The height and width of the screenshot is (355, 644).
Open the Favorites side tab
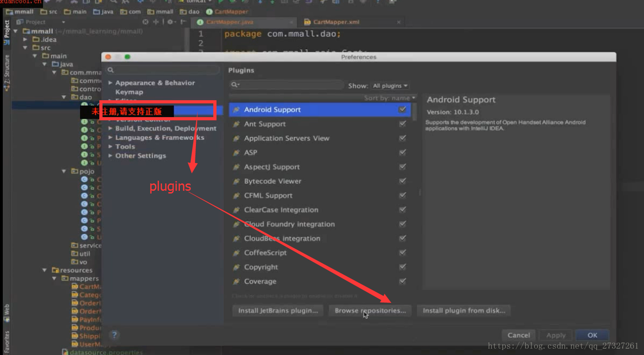point(6,342)
